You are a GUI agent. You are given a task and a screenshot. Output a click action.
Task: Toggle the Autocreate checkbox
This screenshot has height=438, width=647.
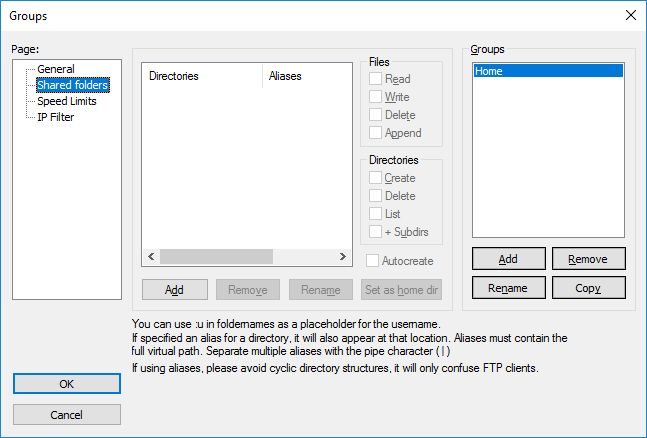[373, 261]
